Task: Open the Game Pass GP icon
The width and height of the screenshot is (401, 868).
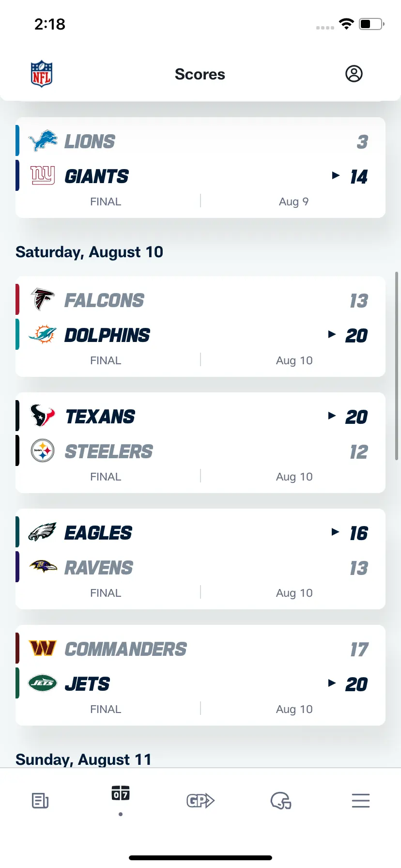Action: point(200,801)
